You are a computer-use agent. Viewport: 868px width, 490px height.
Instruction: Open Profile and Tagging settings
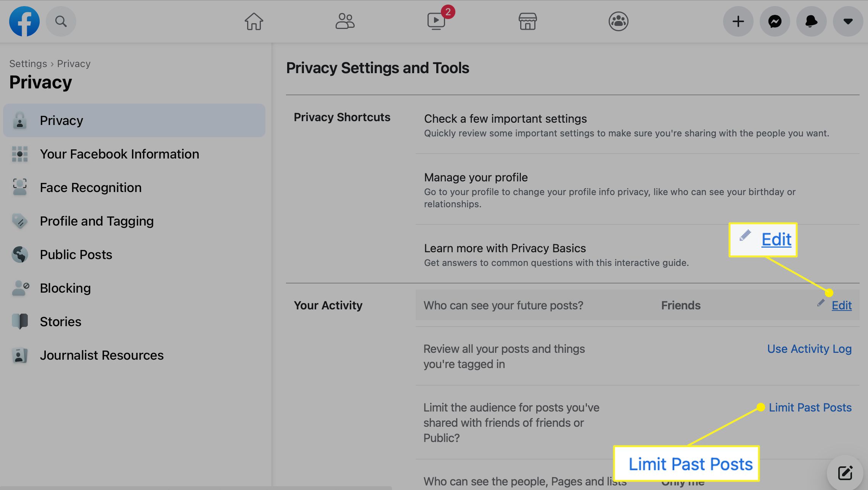(134, 221)
